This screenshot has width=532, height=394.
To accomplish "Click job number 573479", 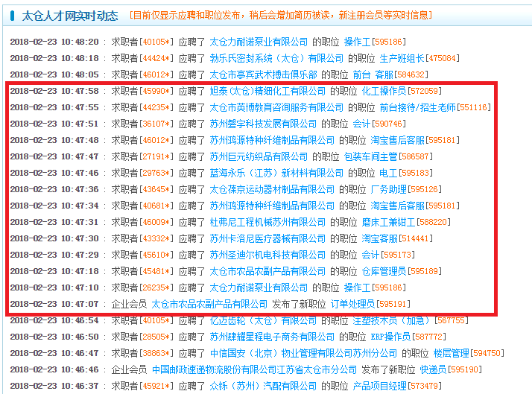I will click(424, 386).
